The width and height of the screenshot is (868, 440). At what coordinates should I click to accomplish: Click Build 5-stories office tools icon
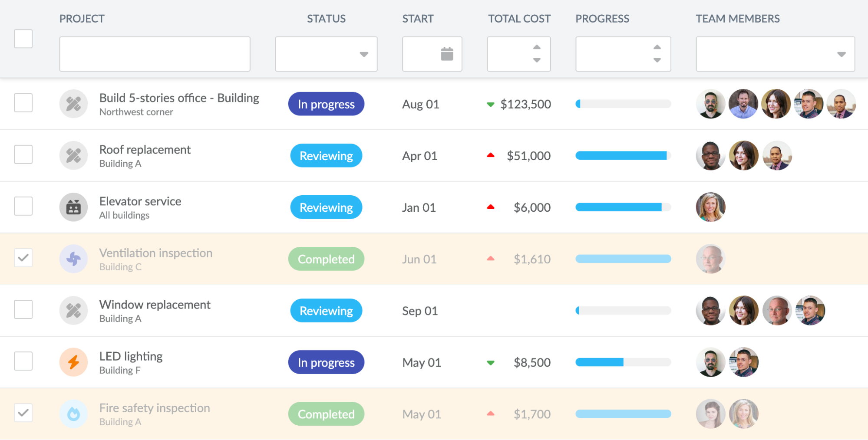click(x=73, y=104)
